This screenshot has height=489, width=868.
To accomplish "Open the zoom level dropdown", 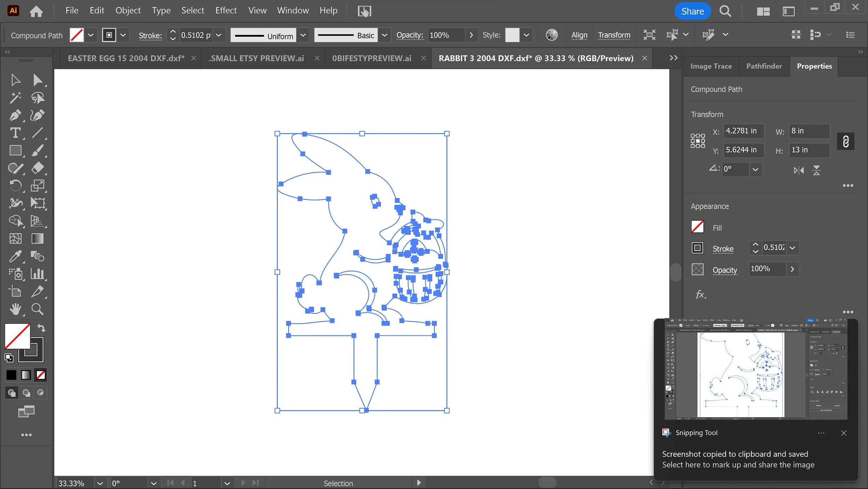I will 100,483.
